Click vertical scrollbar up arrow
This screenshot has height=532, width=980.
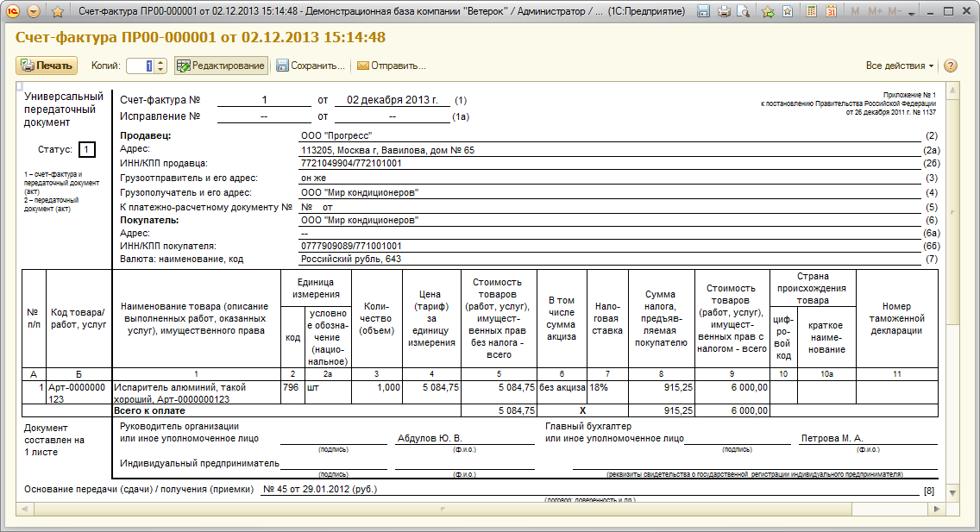point(952,91)
